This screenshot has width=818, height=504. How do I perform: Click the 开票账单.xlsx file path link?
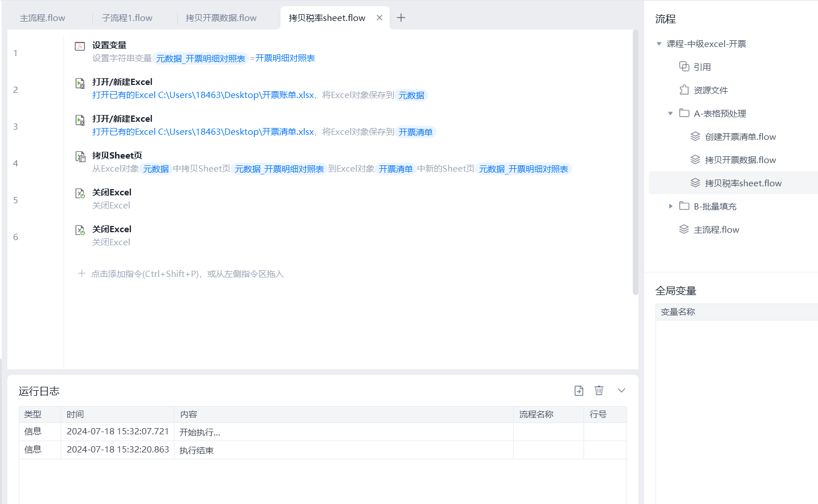(x=203, y=95)
